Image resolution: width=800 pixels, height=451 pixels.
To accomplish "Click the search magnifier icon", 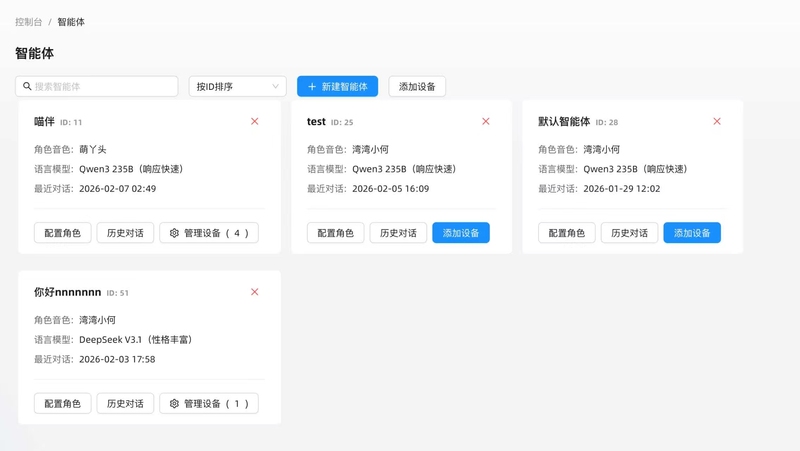I will pos(27,87).
